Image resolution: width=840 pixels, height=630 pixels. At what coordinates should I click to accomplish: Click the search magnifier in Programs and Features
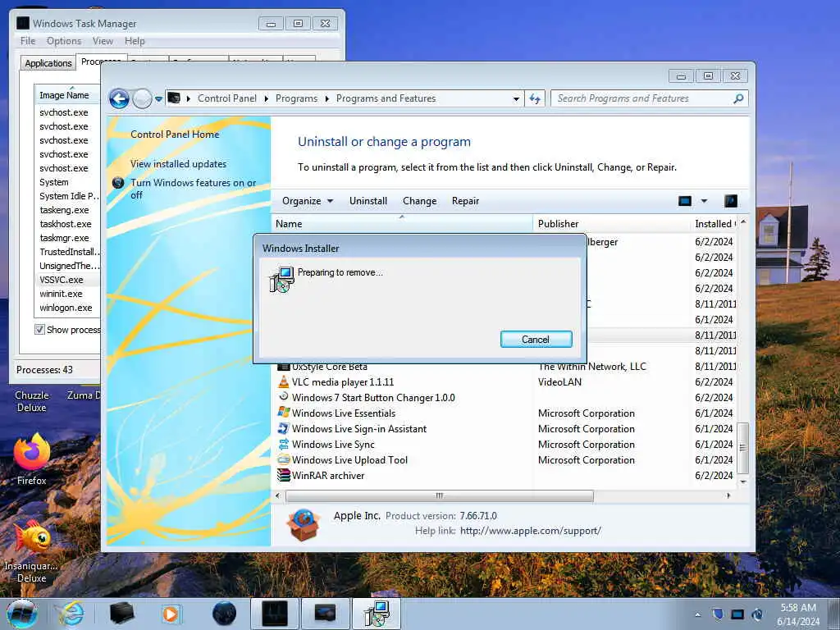[738, 98]
